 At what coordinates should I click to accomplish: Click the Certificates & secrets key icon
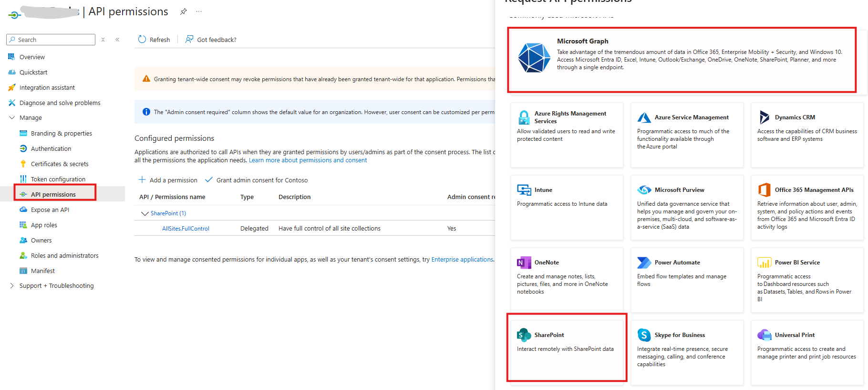[23, 164]
